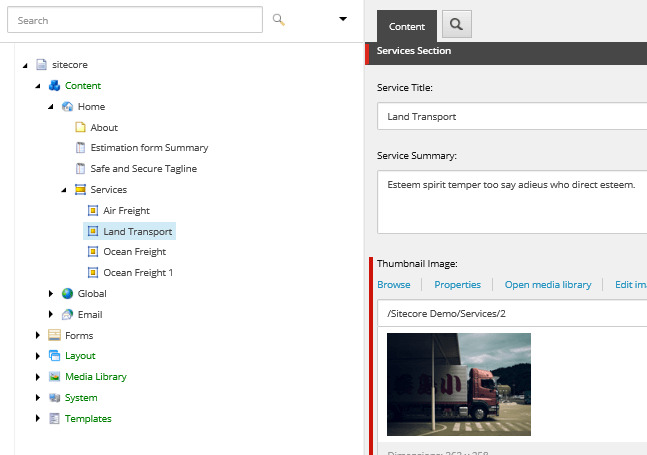This screenshot has height=455, width=647.
Task: Click into the Service Title field
Action: [x=512, y=117]
